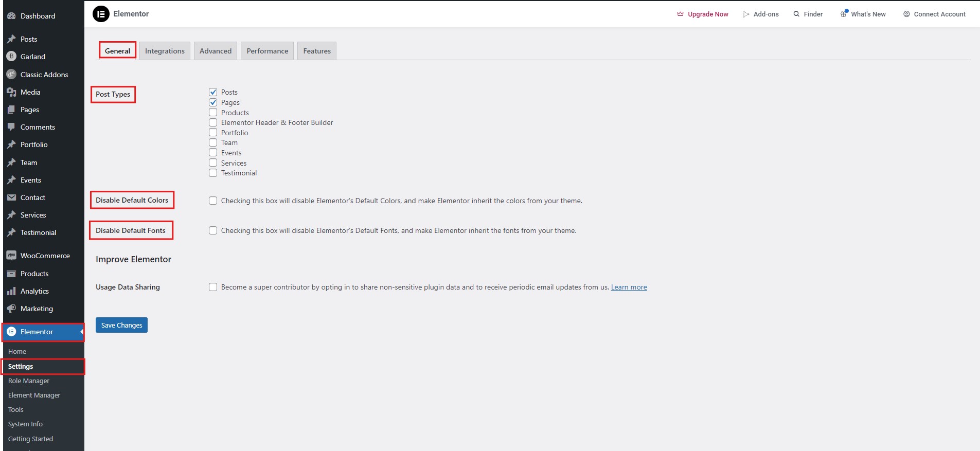The image size is (980, 451).
Task: Click the Finder link text
Action: pyautogui.click(x=813, y=14)
